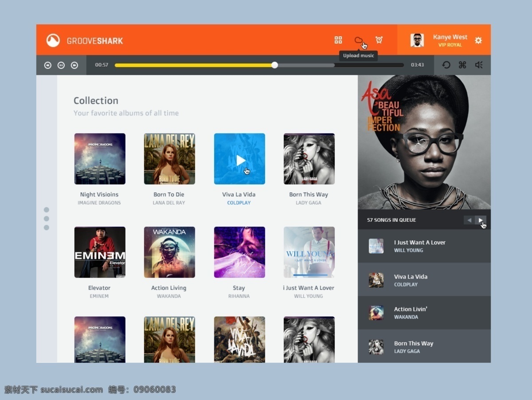The width and height of the screenshot is (532, 400).
Task: Click the seek slider handle
Action: pos(275,65)
